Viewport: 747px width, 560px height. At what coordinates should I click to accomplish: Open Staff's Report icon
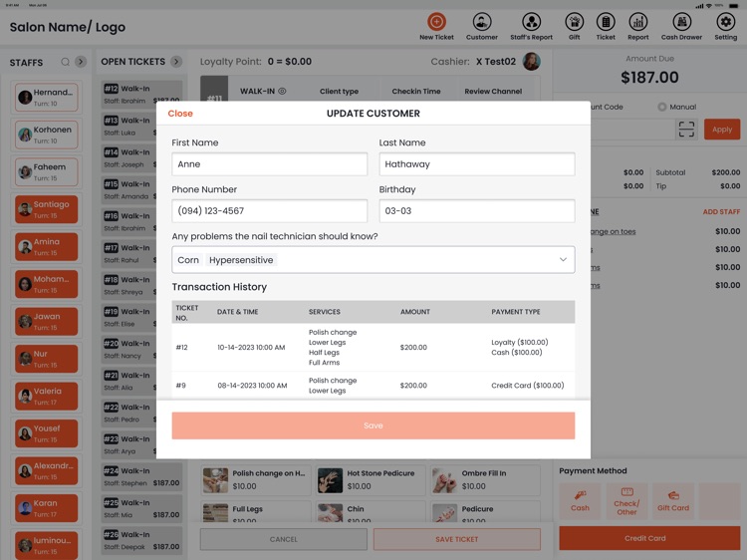531,27
